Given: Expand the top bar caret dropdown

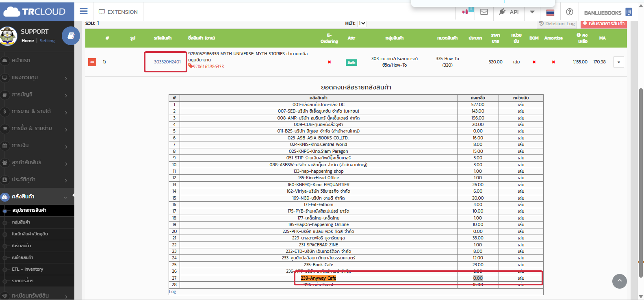Looking at the screenshot, I should [x=532, y=12].
